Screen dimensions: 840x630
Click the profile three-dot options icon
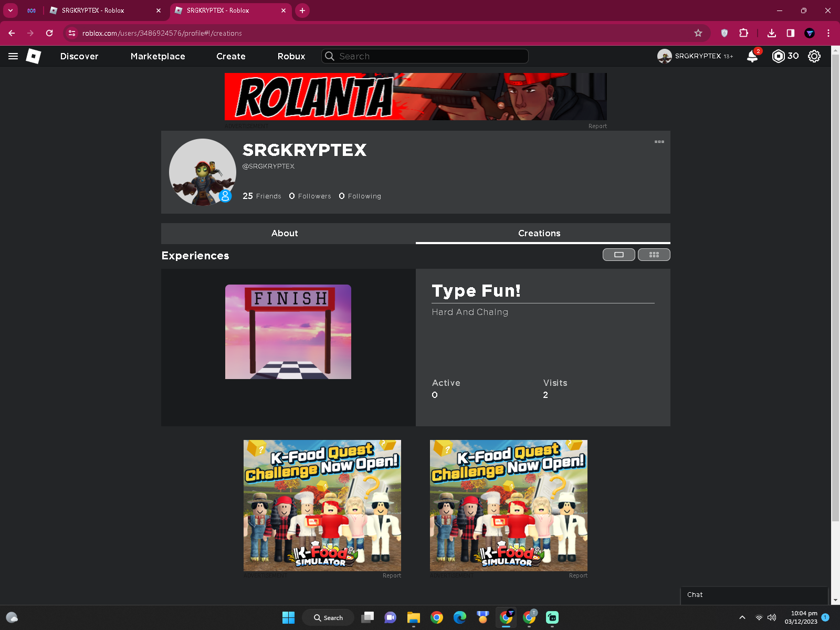point(659,142)
